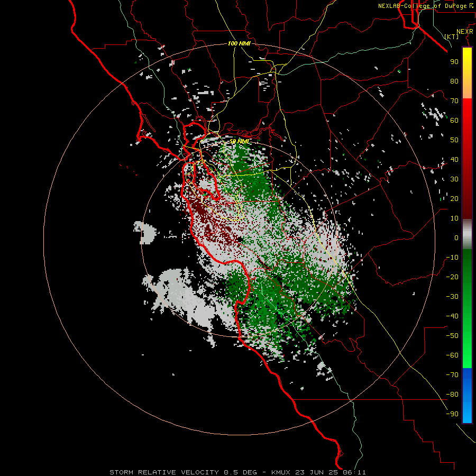
Task: Click the 90 value on the velocity scale
Action: point(454,62)
